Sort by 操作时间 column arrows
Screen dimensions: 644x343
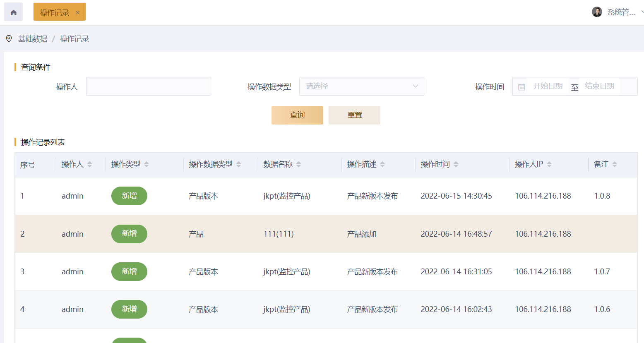tap(456, 164)
